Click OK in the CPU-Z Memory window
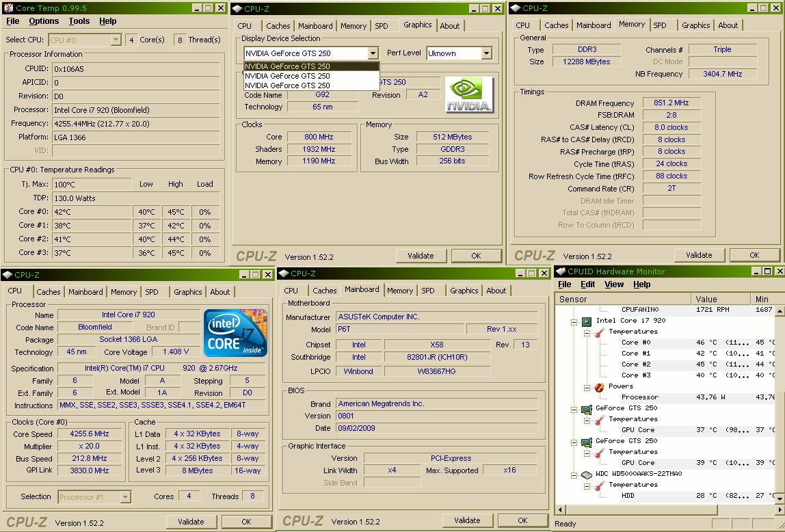 point(754,255)
